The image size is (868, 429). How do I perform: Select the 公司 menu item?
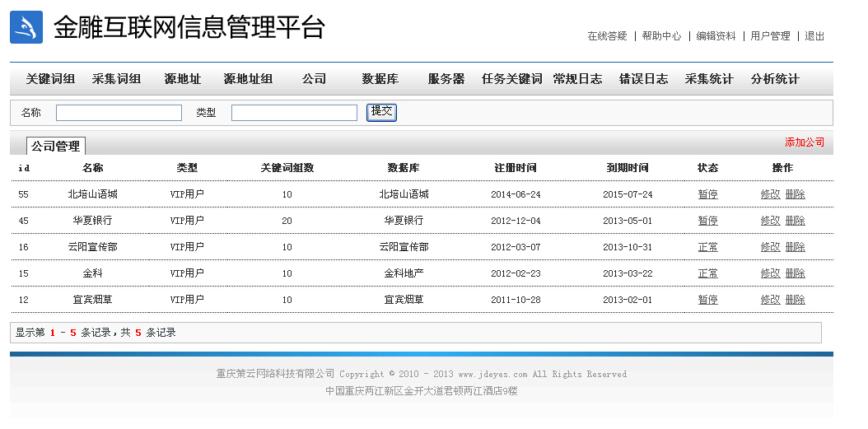314,79
